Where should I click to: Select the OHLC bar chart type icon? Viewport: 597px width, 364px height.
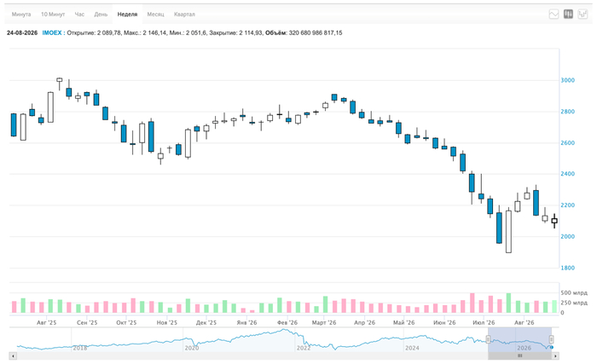583,14
